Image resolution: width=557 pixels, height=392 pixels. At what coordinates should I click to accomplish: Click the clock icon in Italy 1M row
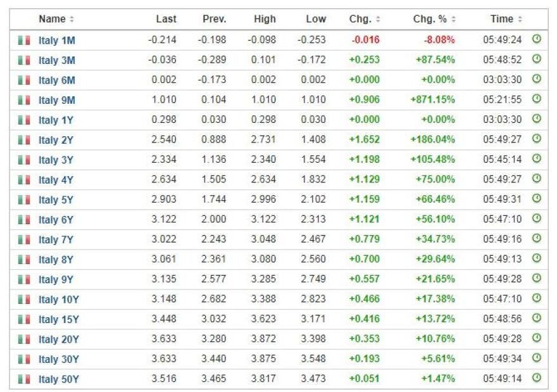[536, 39]
